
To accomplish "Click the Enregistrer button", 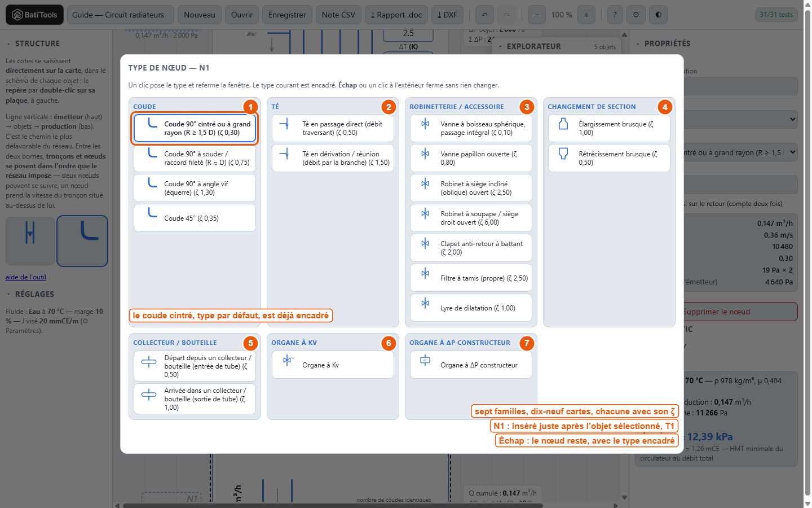I will [287, 15].
